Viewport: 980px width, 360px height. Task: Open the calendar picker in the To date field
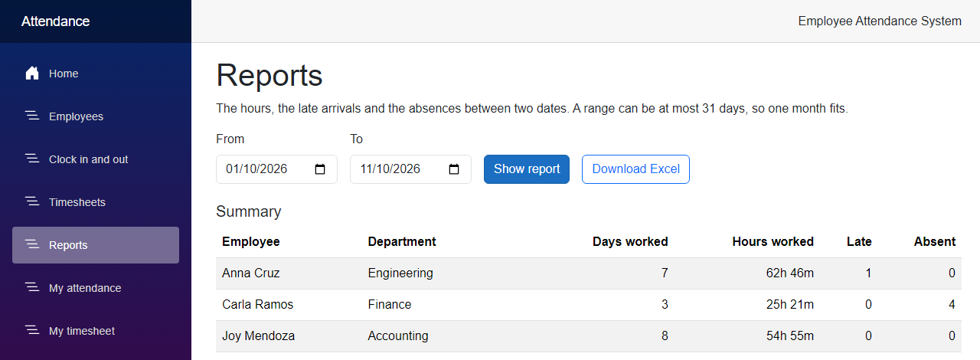[454, 169]
